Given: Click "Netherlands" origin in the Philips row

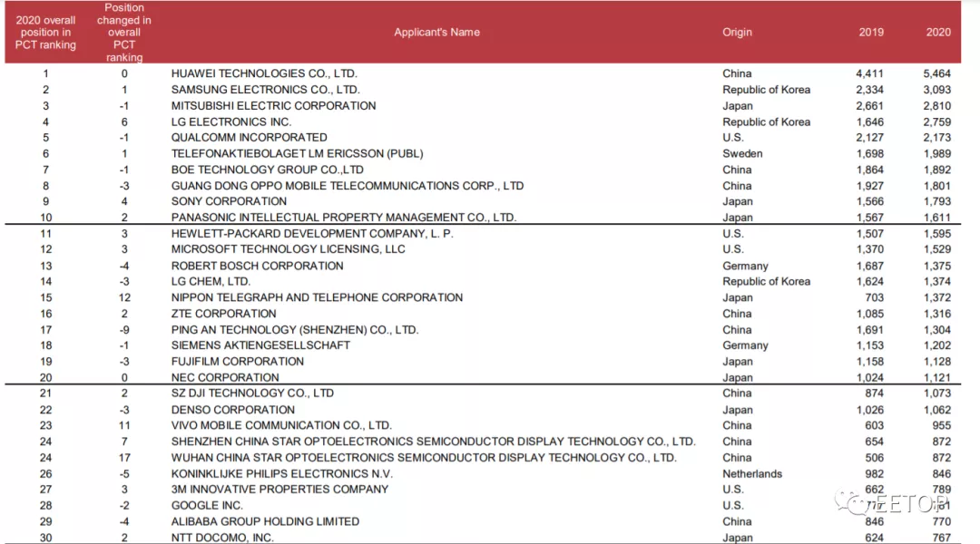Looking at the screenshot, I should point(752,475).
